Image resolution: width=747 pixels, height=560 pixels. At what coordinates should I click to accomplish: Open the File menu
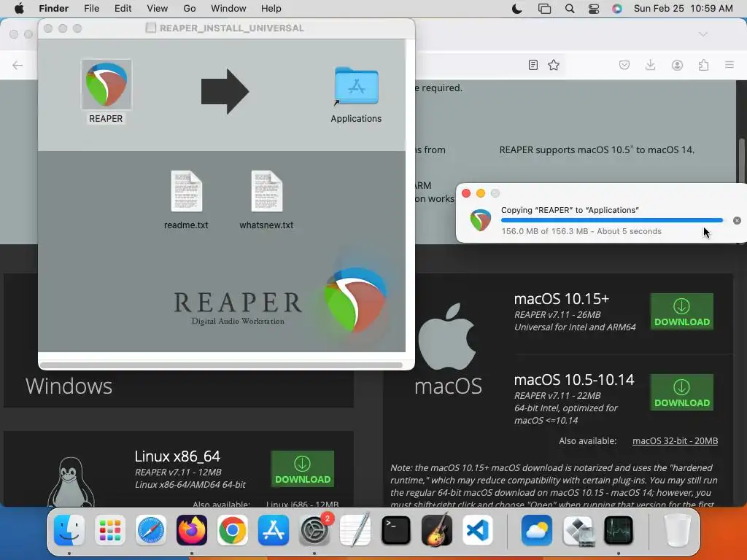click(x=91, y=9)
